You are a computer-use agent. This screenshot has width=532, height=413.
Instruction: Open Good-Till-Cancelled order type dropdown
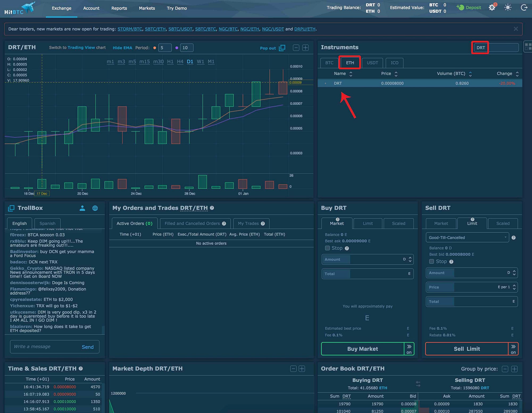click(467, 237)
